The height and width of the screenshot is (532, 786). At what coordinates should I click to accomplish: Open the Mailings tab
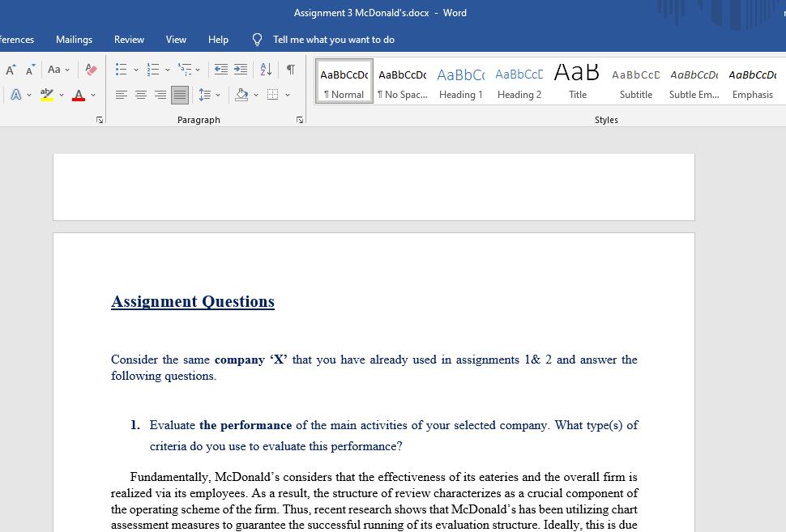pyautogui.click(x=75, y=40)
